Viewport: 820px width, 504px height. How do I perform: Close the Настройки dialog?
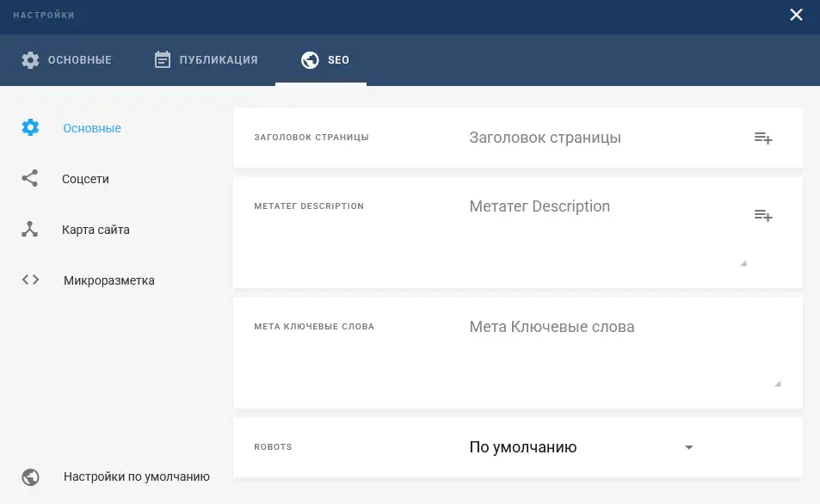797,15
